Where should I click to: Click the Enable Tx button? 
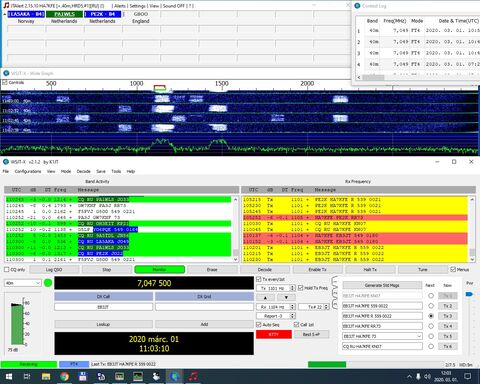[x=317, y=269]
